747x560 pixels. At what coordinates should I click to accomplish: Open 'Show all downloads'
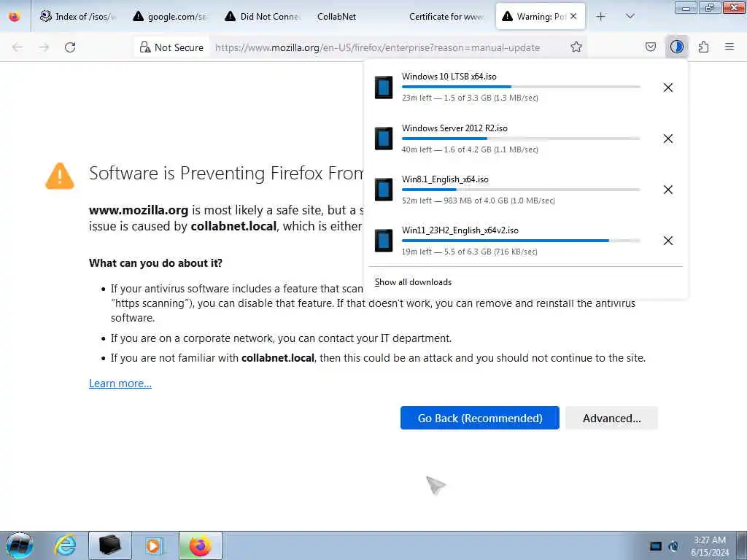click(x=413, y=282)
